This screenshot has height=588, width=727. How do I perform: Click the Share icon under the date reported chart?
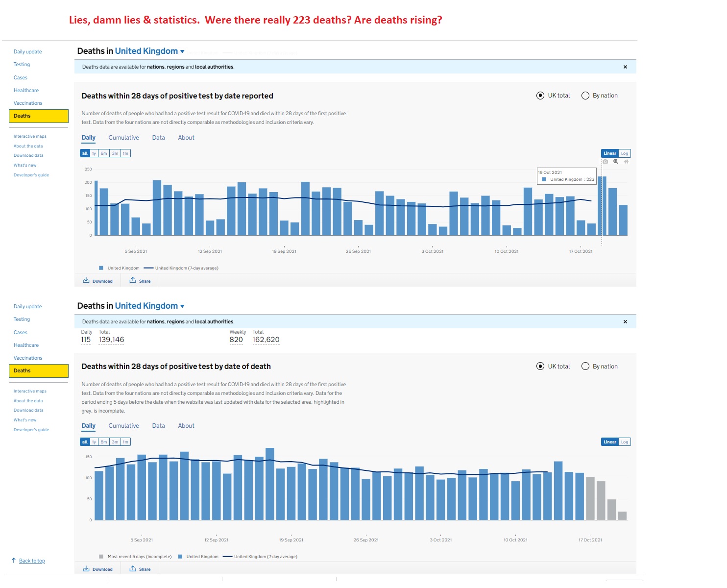click(x=133, y=280)
